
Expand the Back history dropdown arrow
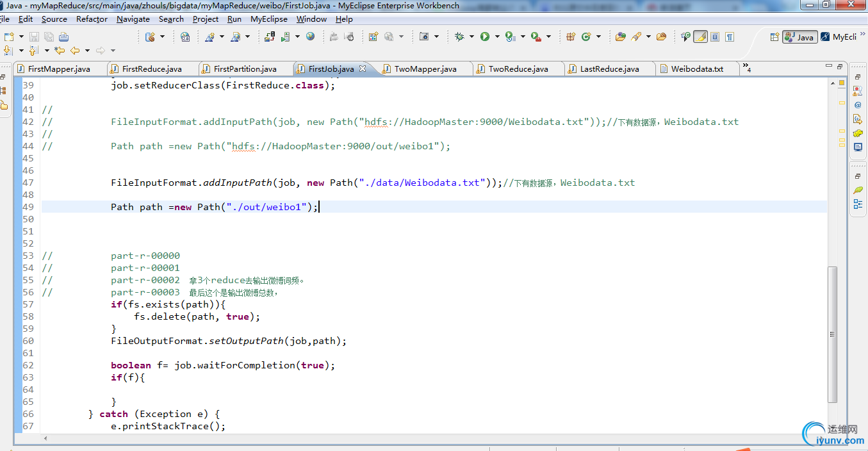87,51
